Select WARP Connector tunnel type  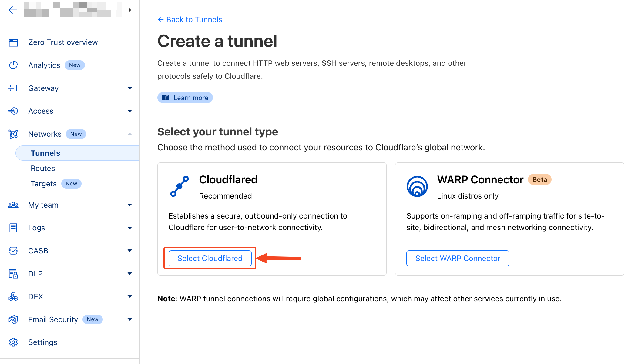coord(458,259)
